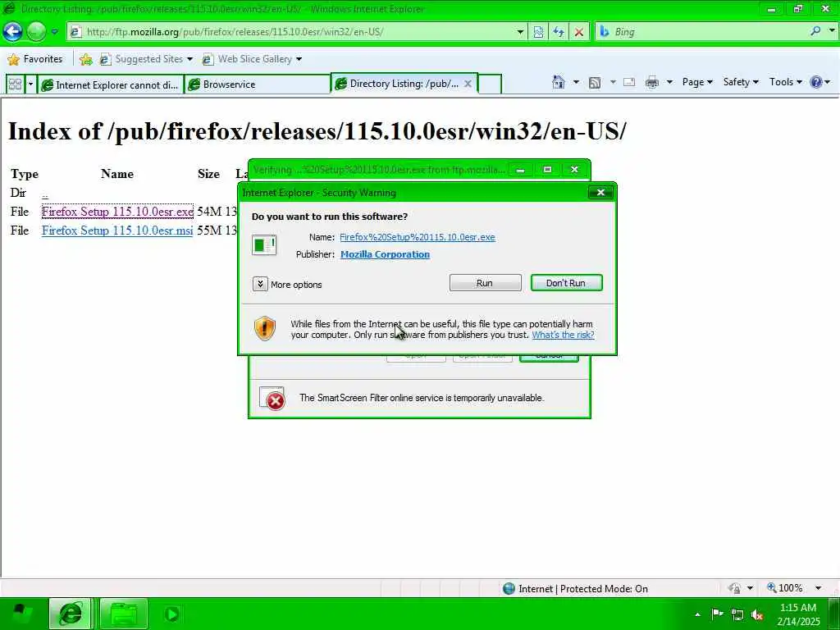Click the Home icon in command bar
Viewport: 840px width, 630px height.
click(558, 82)
